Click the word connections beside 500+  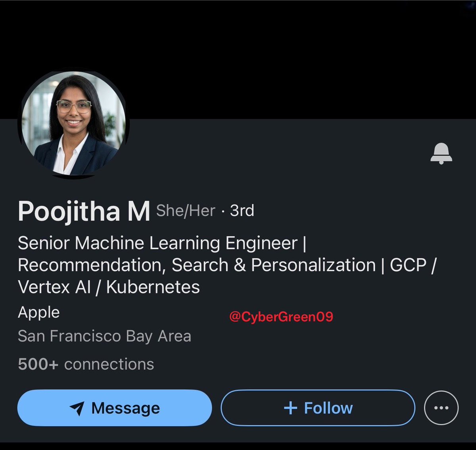coord(109,364)
